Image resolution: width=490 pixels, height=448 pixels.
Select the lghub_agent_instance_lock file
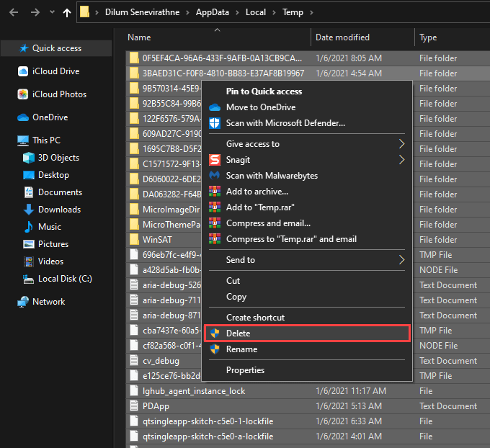tap(194, 391)
